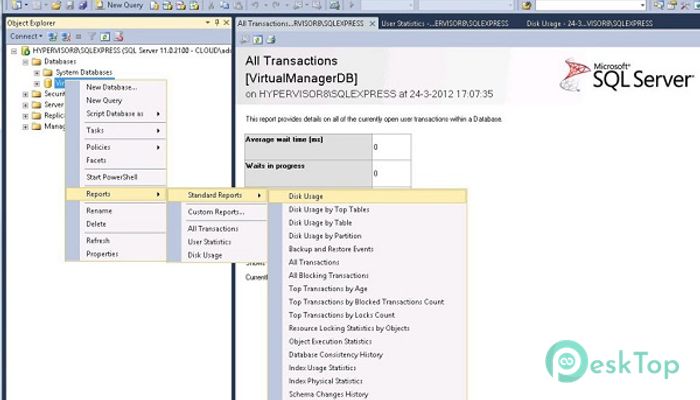Choose Custom Reports... in Reports submenu

click(217, 212)
